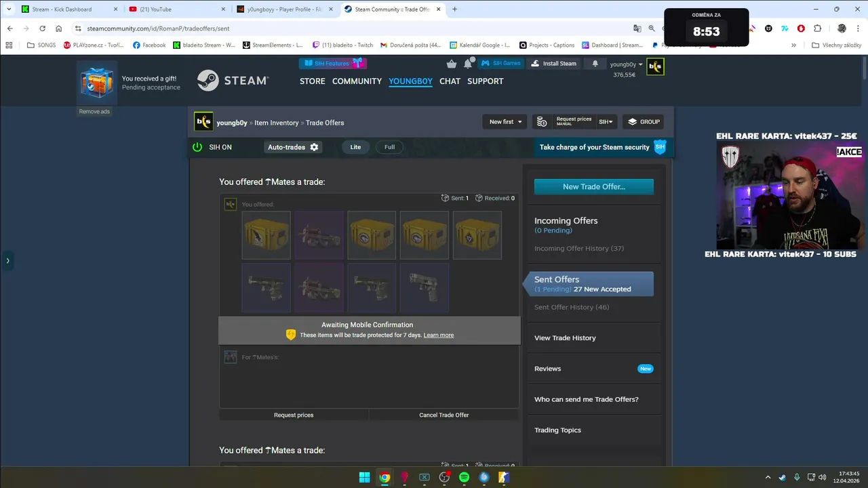The width and height of the screenshot is (868, 488).
Task: Open Spotify from the taskbar
Action: click(x=464, y=477)
